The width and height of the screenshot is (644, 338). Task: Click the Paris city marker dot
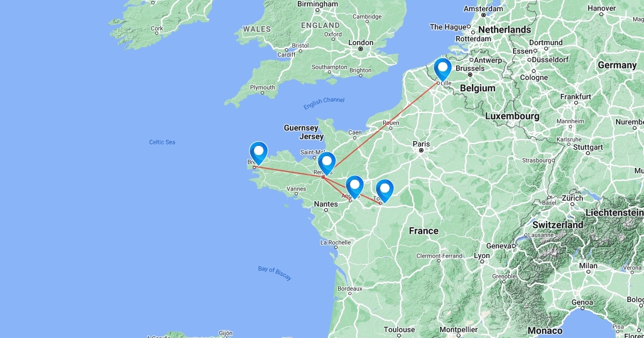tap(422, 151)
